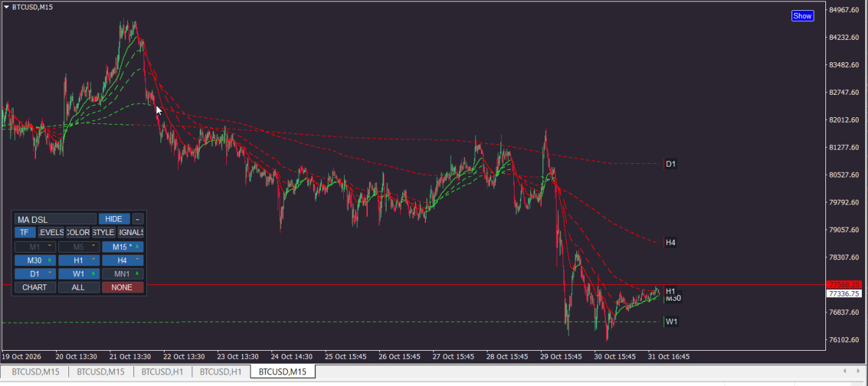Click the D1 line label on the chart

670,164
